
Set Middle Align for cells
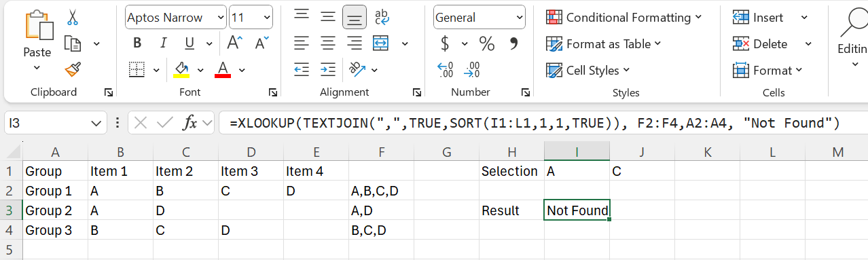click(x=328, y=17)
